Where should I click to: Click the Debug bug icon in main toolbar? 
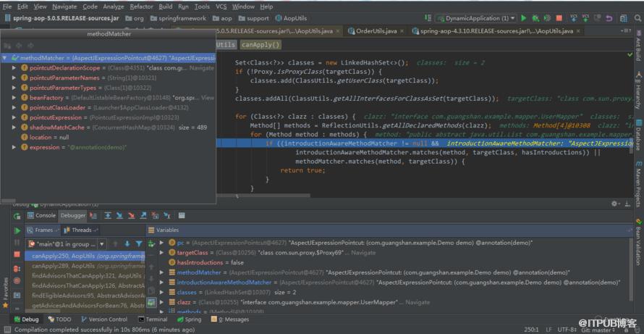click(535, 18)
